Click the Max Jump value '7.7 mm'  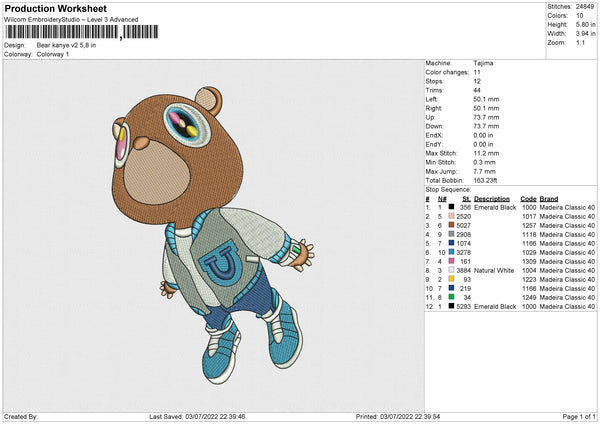(x=485, y=171)
